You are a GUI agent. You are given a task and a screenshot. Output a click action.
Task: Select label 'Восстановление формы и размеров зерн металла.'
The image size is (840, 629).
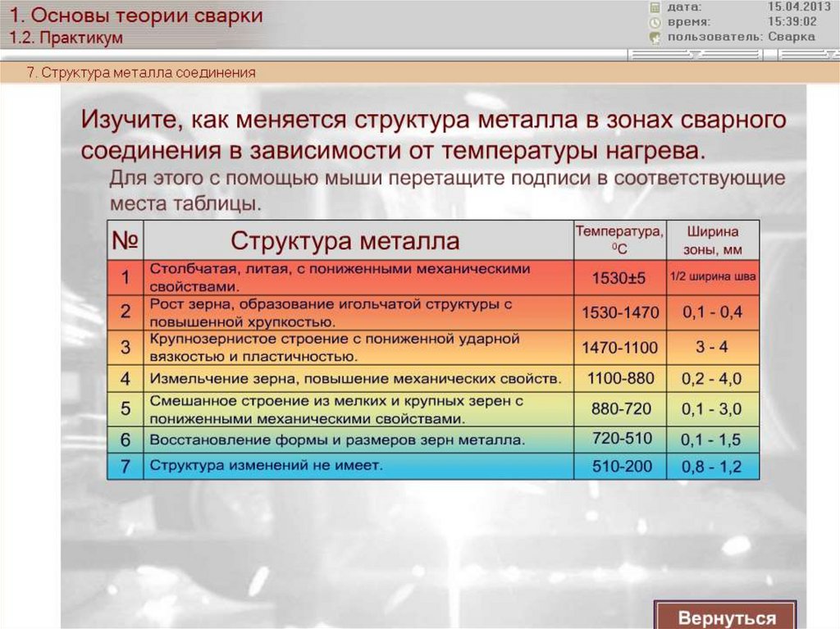pyautogui.click(x=337, y=440)
